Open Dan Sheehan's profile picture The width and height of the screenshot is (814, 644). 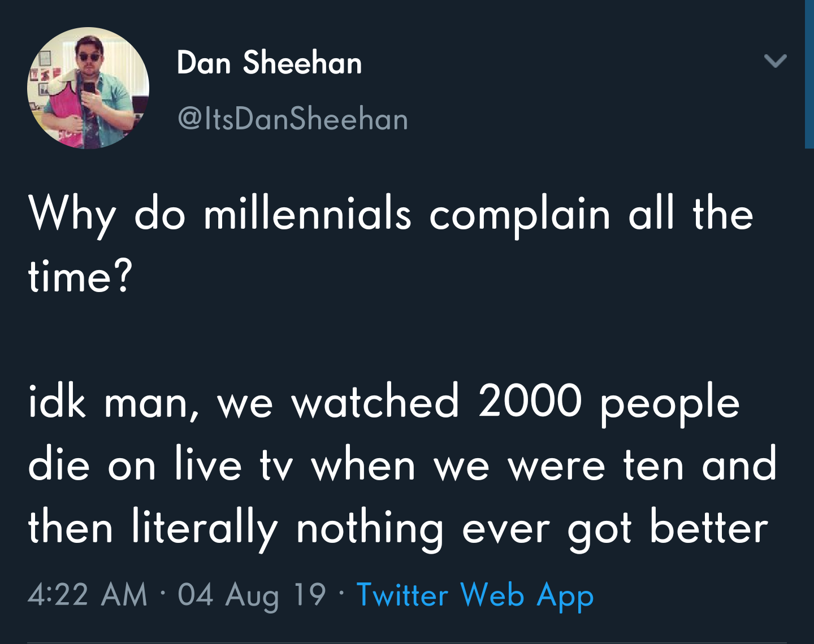(88, 88)
